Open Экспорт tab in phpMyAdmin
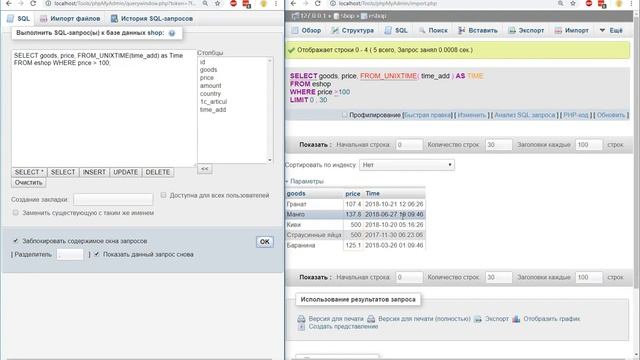 pos(526,30)
